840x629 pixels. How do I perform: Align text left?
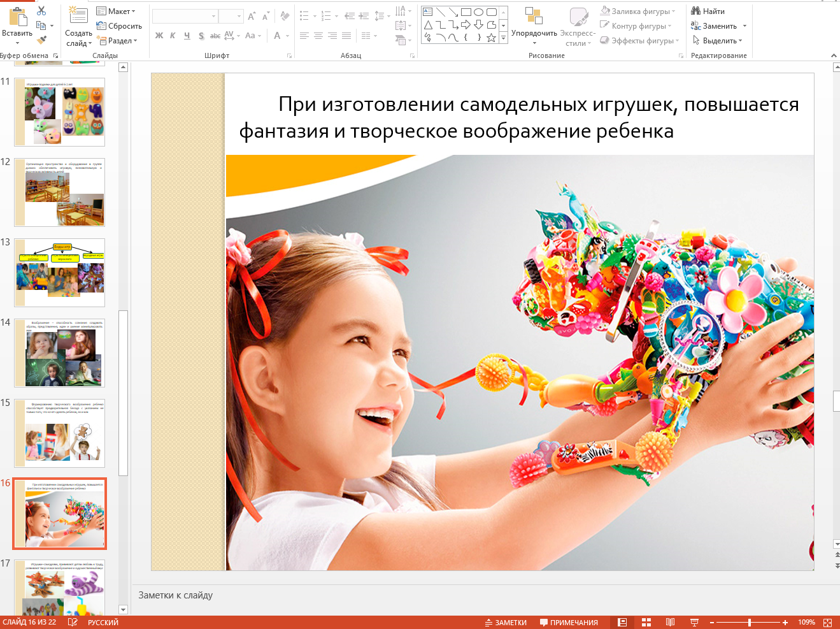coord(304,36)
